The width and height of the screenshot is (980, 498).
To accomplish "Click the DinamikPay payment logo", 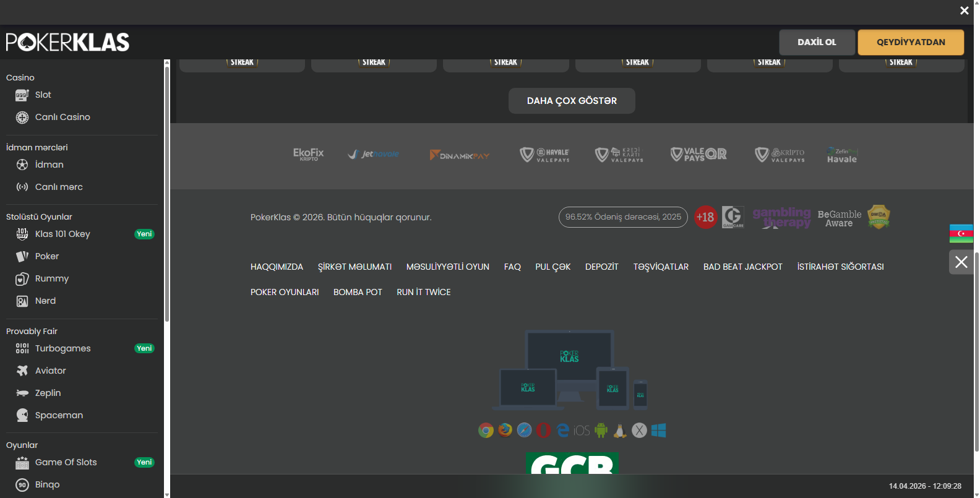I will point(460,155).
